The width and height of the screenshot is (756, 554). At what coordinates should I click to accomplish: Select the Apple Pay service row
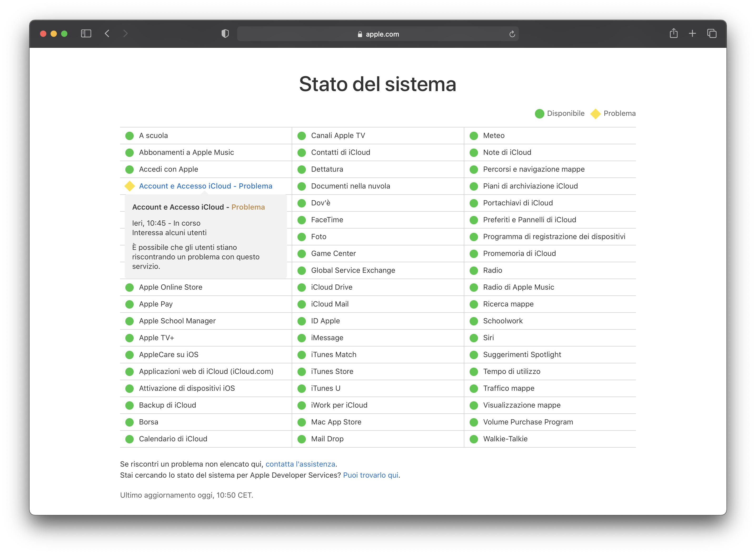pos(156,304)
